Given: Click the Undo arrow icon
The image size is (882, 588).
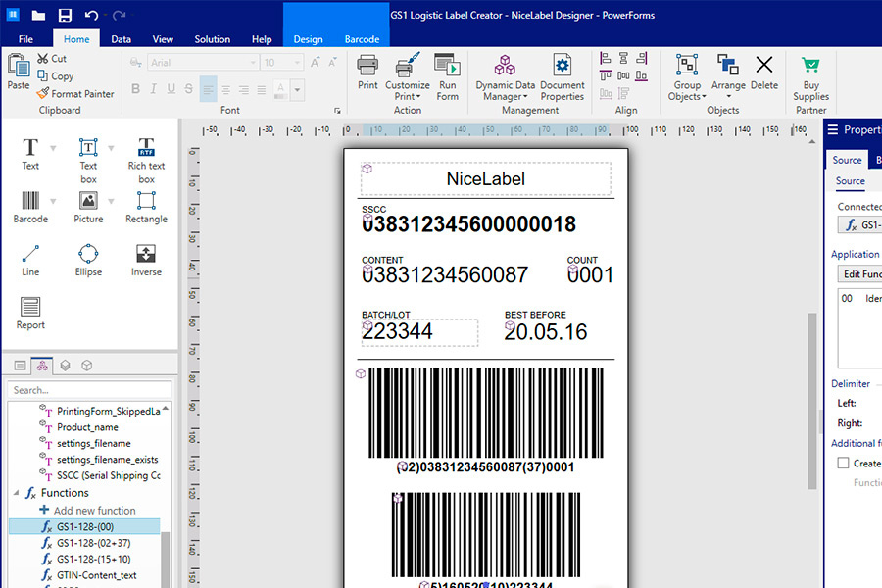Looking at the screenshot, I should 91,16.
